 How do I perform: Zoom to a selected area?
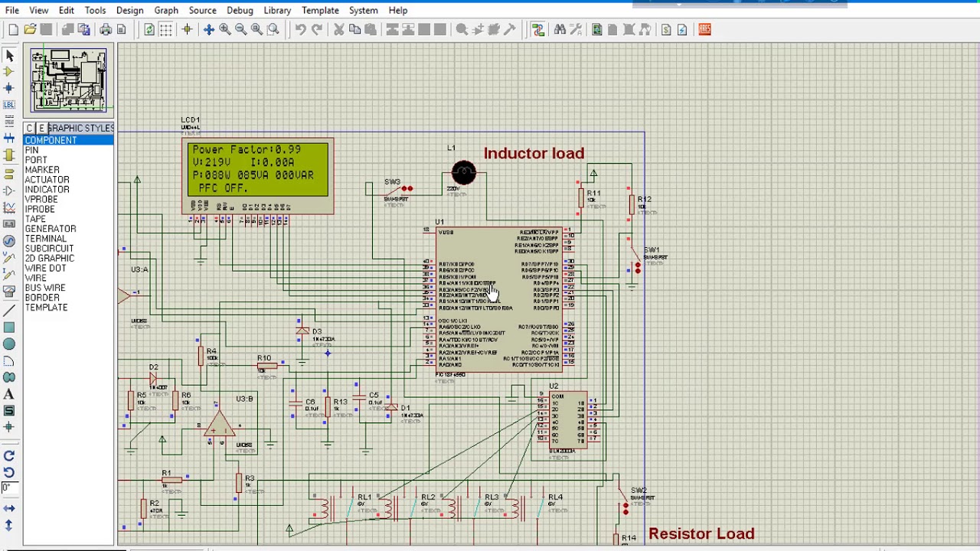(x=273, y=30)
